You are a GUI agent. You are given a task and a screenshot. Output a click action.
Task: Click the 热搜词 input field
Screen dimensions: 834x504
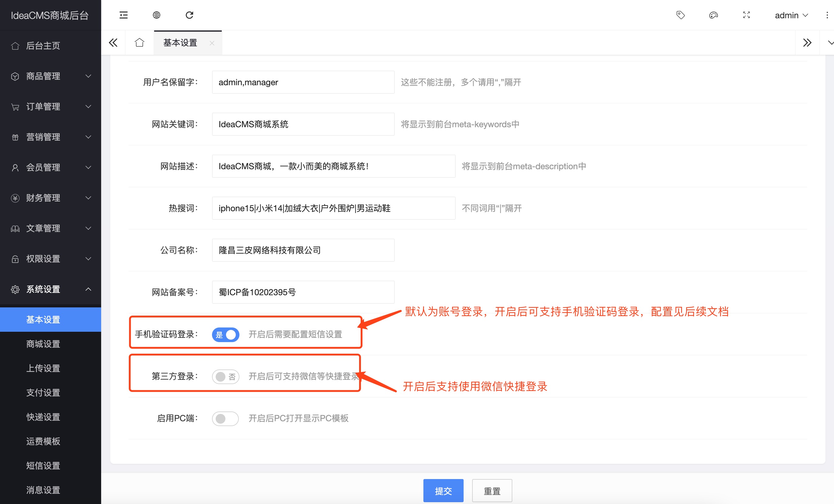(334, 208)
